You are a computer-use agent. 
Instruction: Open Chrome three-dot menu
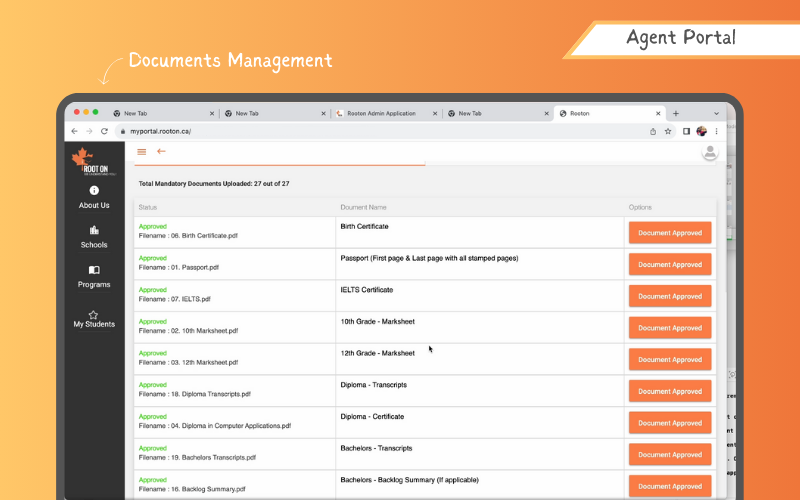(x=716, y=131)
